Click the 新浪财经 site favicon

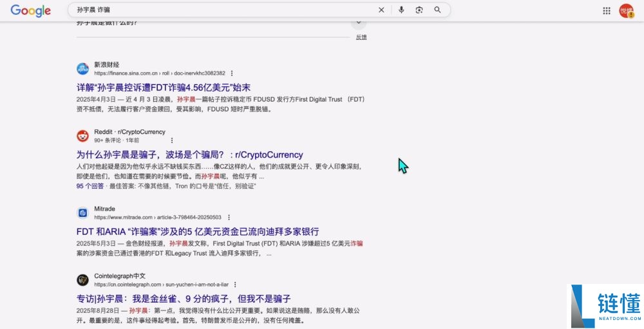tap(82, 69)
